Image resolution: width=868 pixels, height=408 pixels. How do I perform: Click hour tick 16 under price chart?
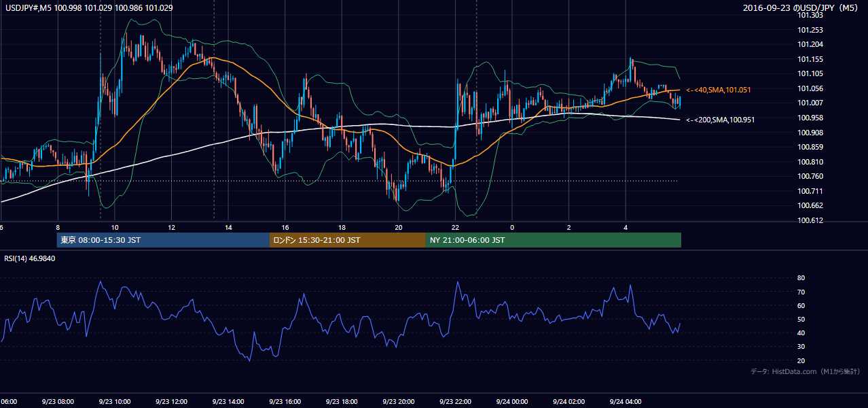285,228
